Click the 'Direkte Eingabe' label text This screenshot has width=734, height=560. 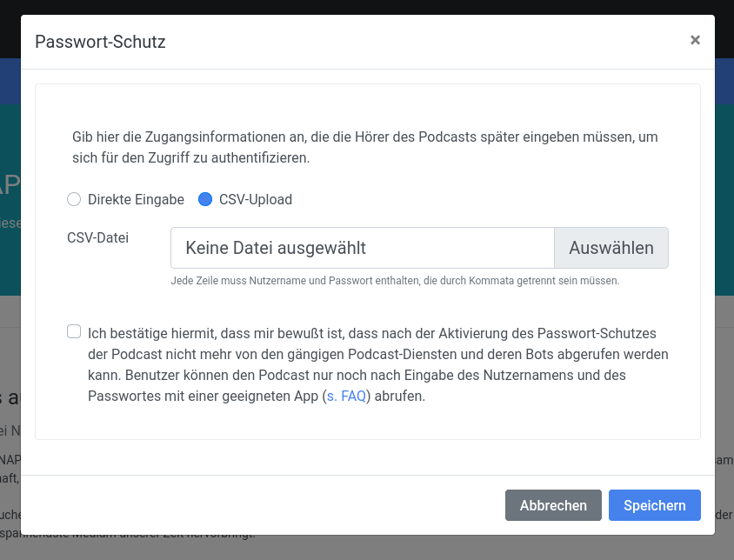(136, 199)
